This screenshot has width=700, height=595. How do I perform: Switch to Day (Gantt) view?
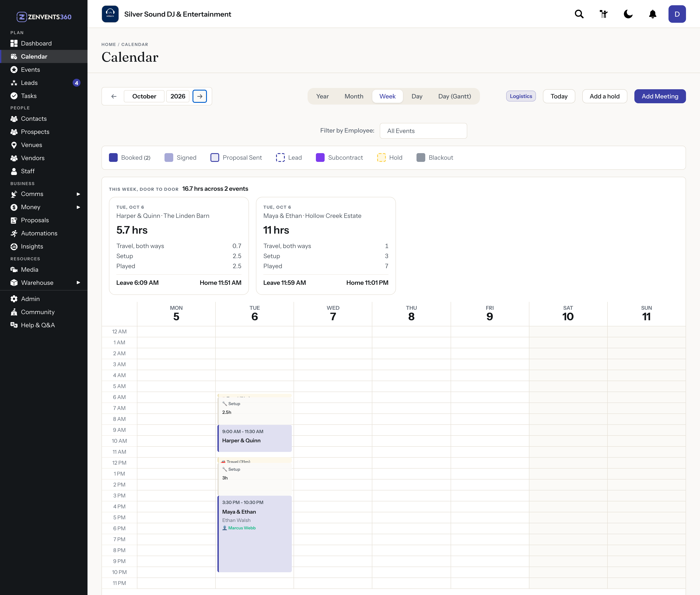[x=454, y=96]
